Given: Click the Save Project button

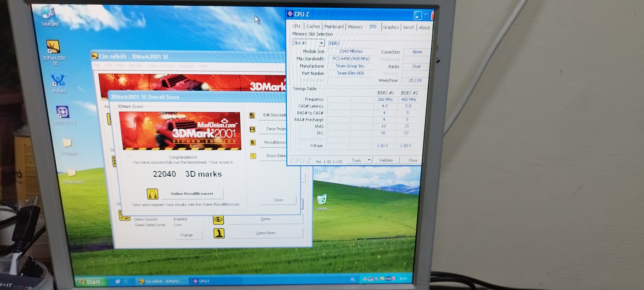Looking at the screenshot, I should 273,129.
